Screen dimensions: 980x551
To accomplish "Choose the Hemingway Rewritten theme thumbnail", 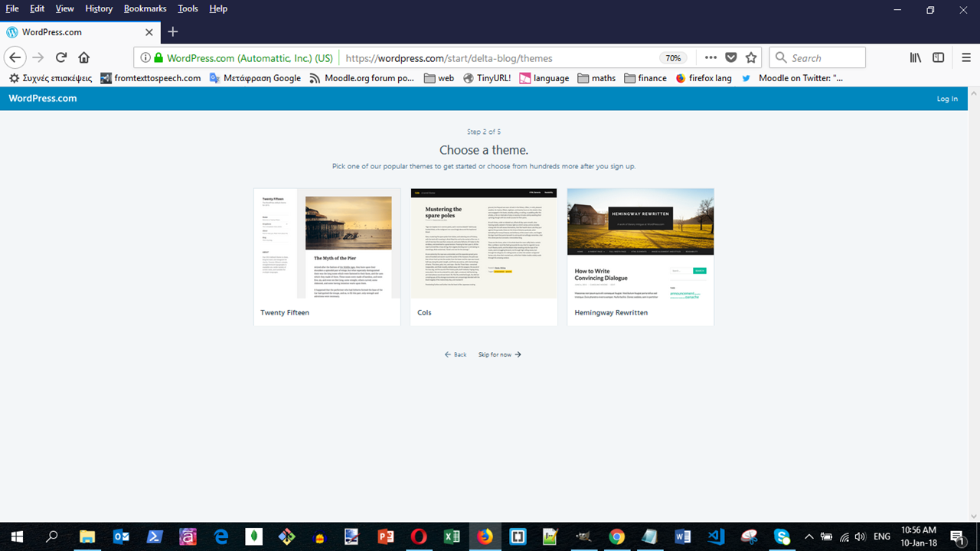I will [x=641, y=243].
